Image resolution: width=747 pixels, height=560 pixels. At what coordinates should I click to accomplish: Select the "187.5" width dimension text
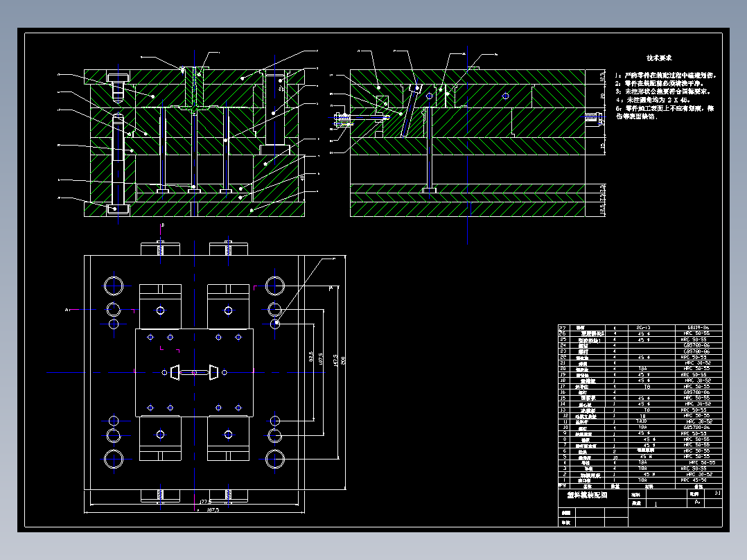click(213, 510)
